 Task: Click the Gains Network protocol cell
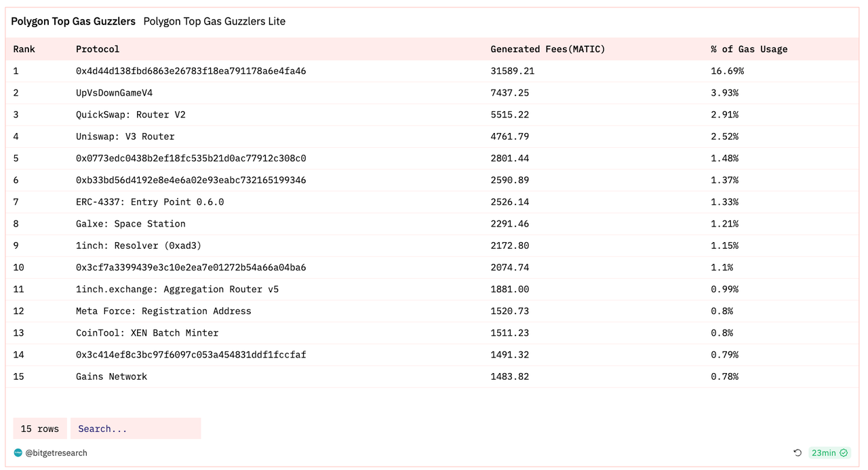pos(111,376)
